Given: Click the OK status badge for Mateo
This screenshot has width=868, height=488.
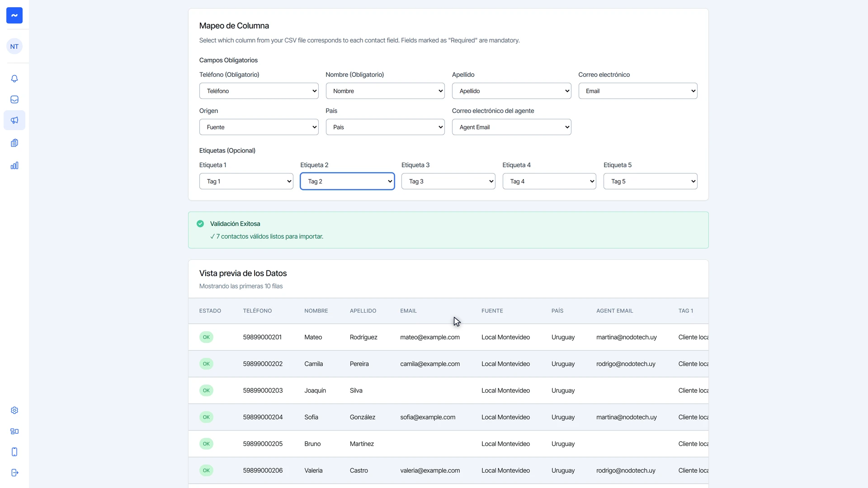Looking at the screenshot, I should pos(206,337).
